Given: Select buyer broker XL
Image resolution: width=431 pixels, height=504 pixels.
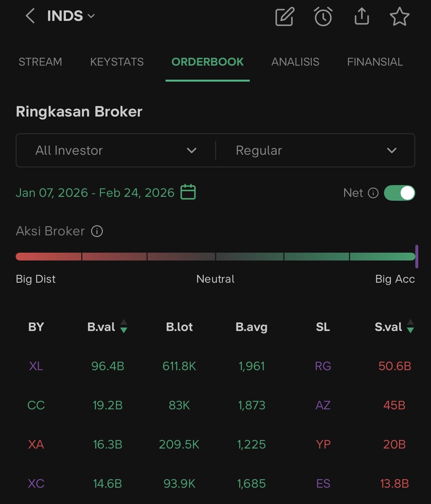Looking at the screenshot, I should point(36,366).
